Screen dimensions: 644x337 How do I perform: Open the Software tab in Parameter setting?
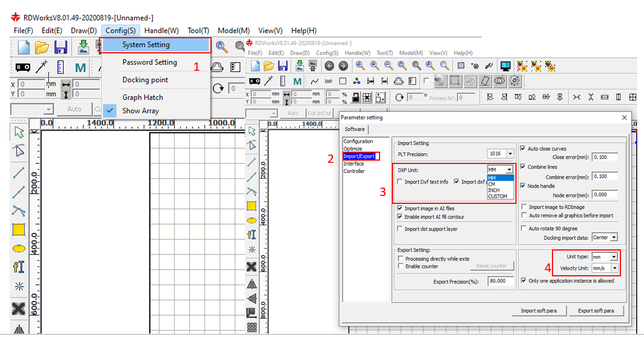coord(355,129)
